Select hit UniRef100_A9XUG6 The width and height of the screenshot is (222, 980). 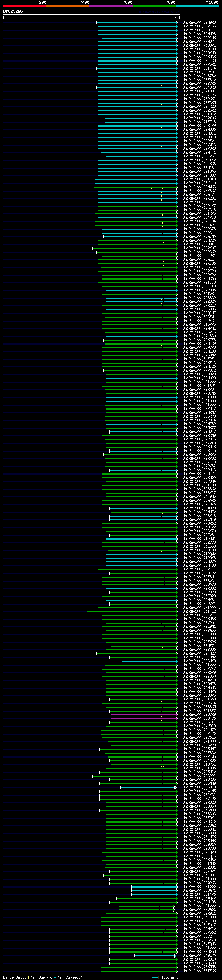(x=199, y=57)
